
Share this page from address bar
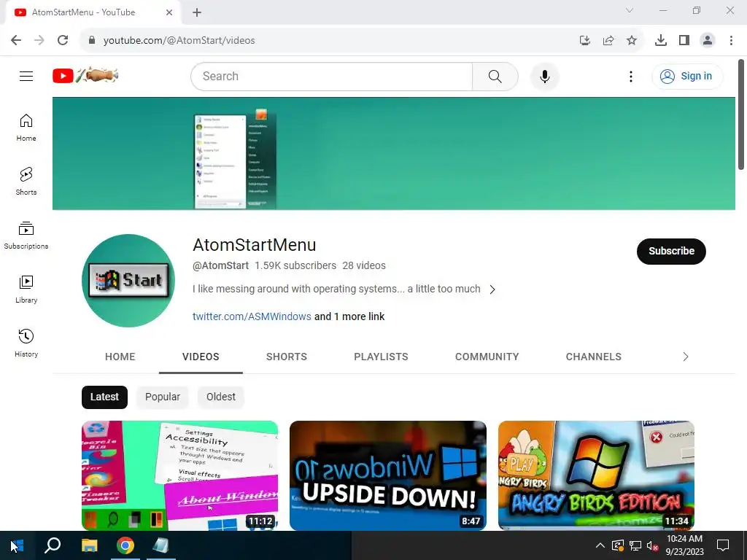608,41
